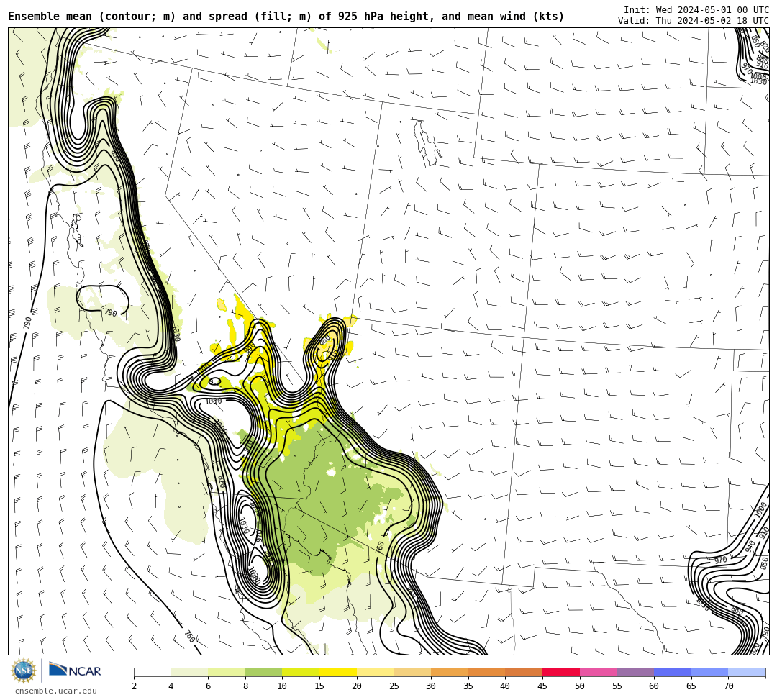Pick the green 8–10 color bar segment

click(x=263, y=672)
